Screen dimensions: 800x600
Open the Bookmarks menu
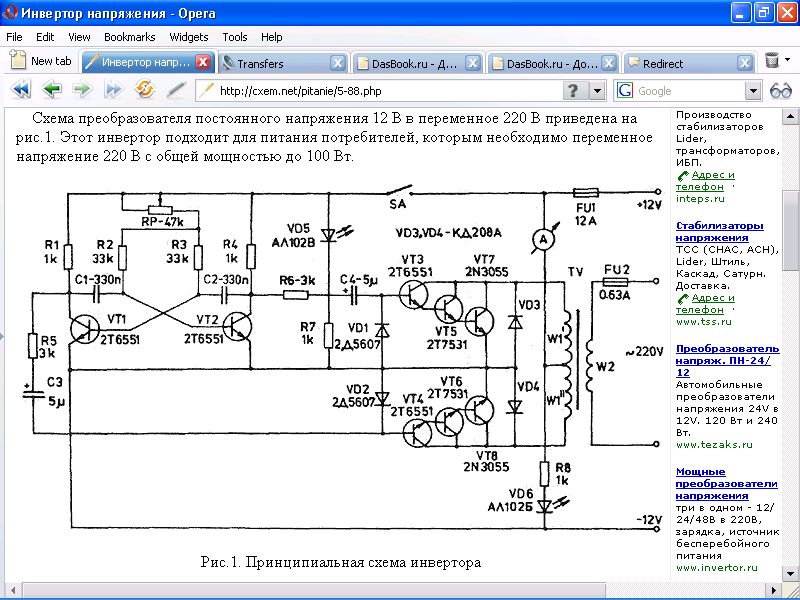coord(129,37)
